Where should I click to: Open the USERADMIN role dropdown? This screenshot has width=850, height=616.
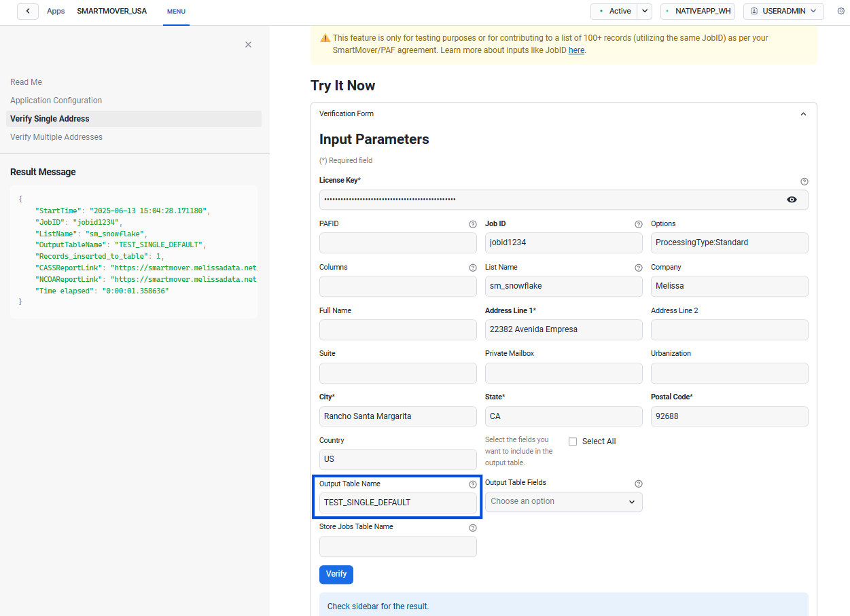tap(783, 11)
